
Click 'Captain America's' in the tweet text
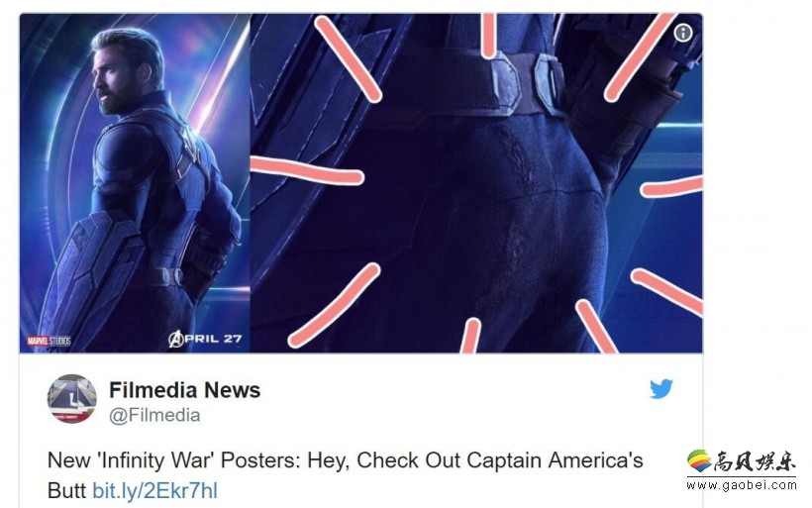[555, 459]
